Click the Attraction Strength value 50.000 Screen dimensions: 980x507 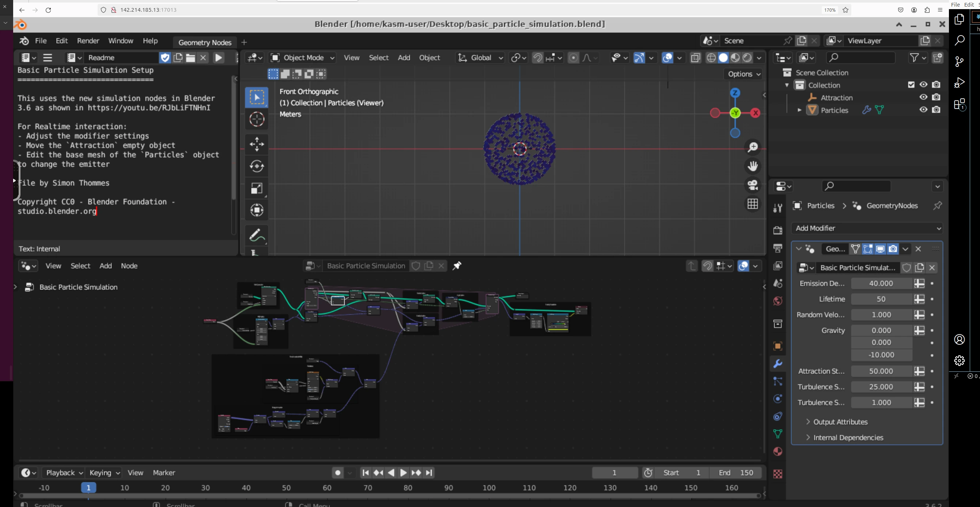(x=881, y=371)
